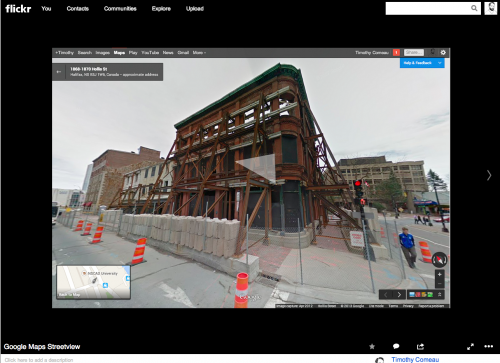This screenshot has height=363, width=500.
Task: Go to the Upload page
Action: click(x=195, y=9)
